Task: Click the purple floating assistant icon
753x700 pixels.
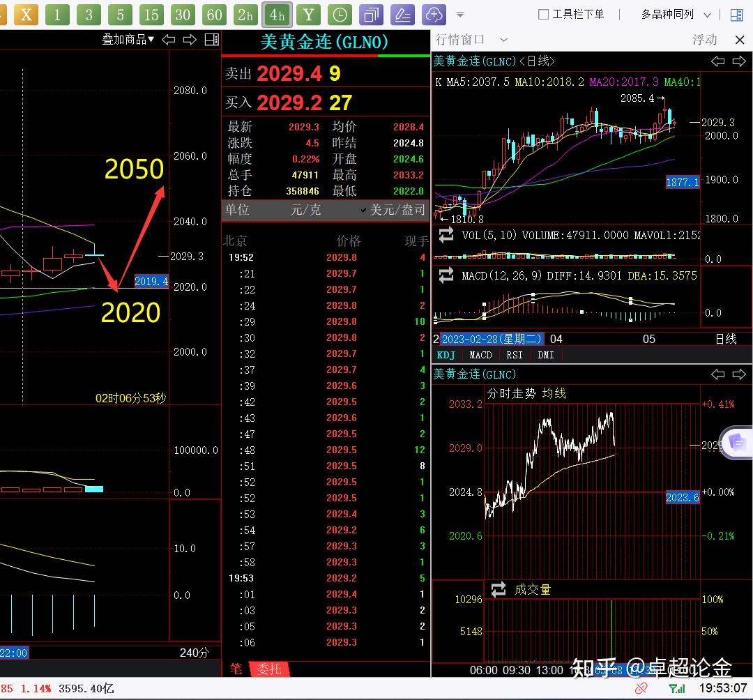Action: [x=737, y=443]
